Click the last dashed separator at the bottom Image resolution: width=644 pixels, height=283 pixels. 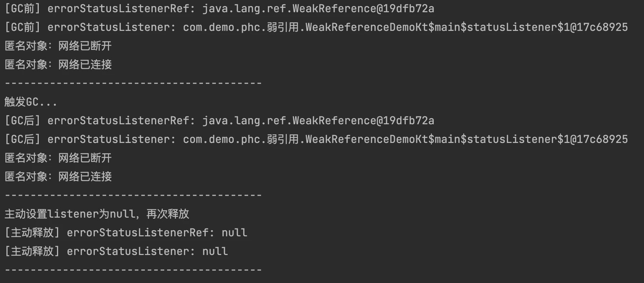click(x=133, y=270)
